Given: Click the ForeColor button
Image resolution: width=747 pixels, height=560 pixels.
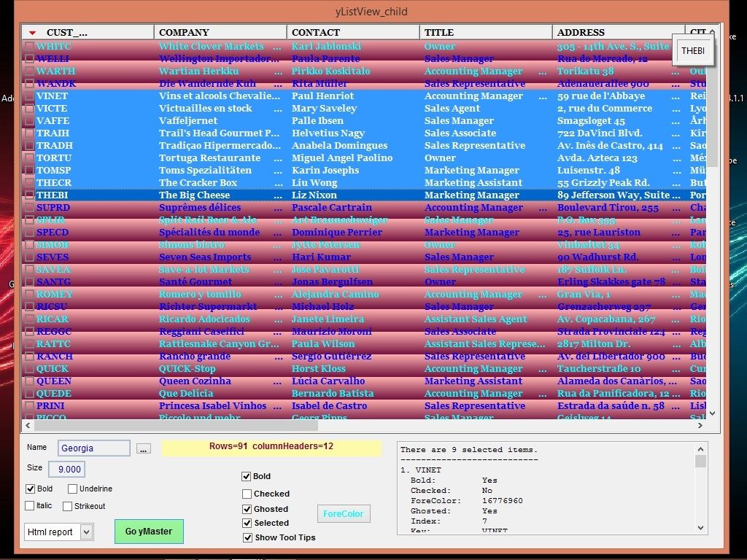Looking at the screenshot, I should (x=344, y=513).
